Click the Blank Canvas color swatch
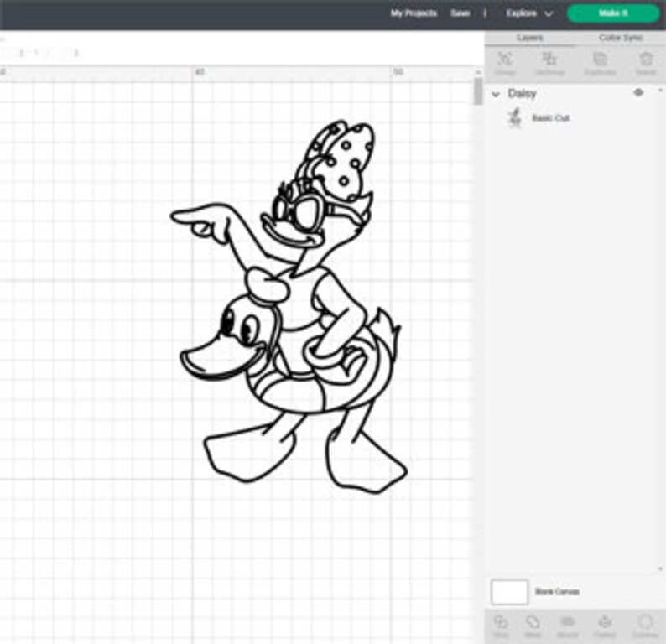The height and width of the screenshot is (644, 666). coord(509,592)
